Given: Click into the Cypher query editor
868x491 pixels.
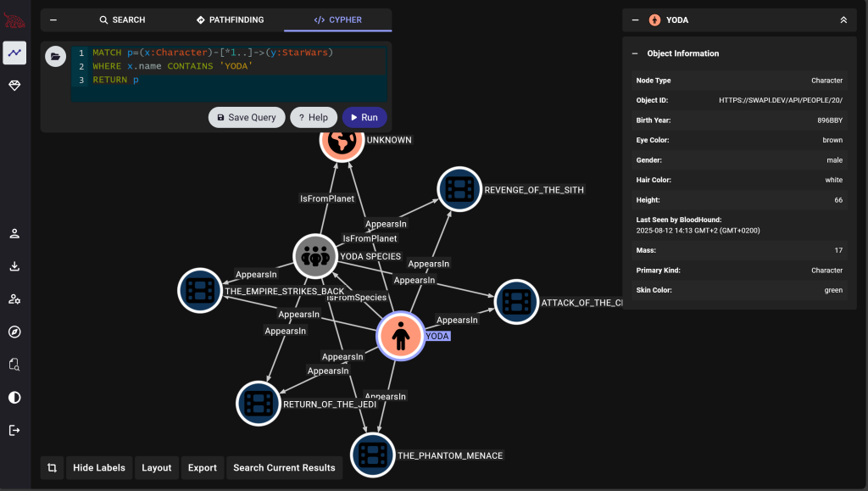Looking at the screenshot, I should (228, 74).
